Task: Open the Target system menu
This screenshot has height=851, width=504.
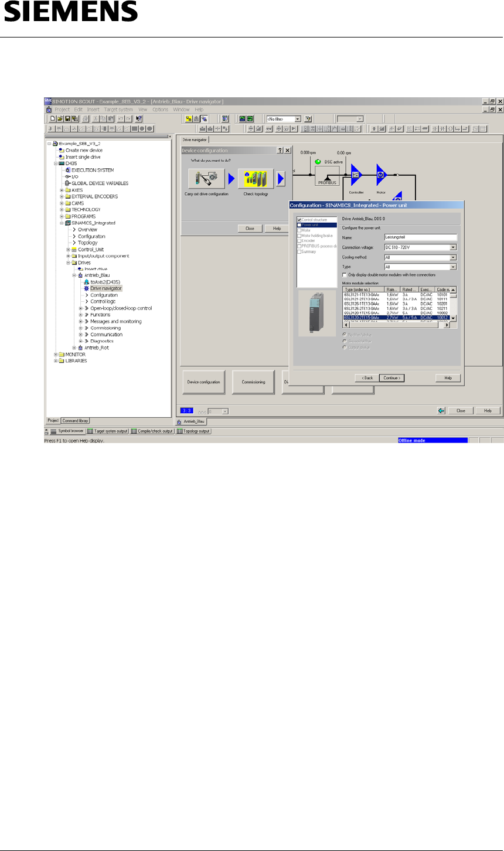Action: tap(118, 110)
